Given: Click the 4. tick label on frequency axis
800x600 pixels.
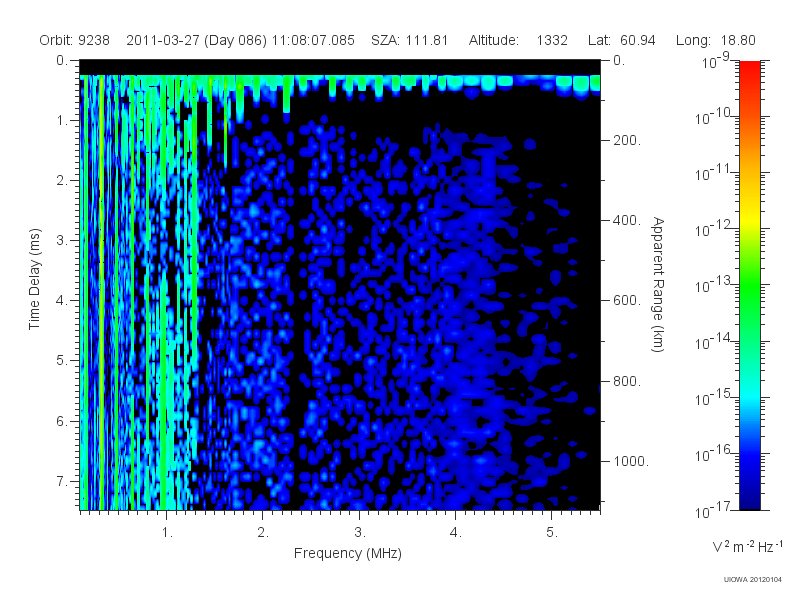Looking at the screenshot, I should 456,533.
